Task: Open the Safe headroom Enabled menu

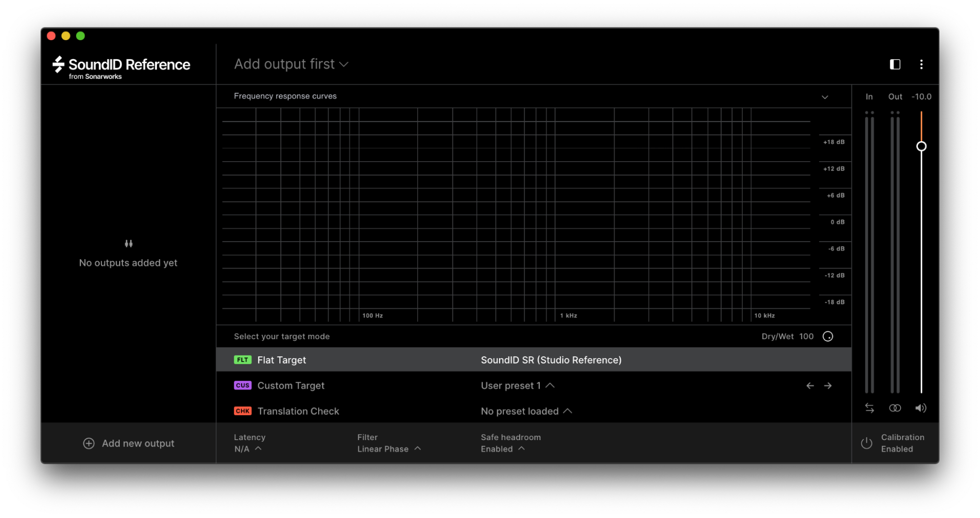Action: click(503, 449)
